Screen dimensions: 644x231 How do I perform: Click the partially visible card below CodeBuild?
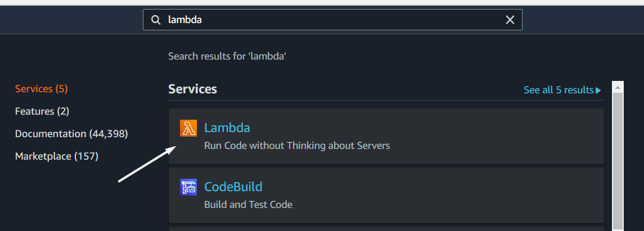[386, 229]
